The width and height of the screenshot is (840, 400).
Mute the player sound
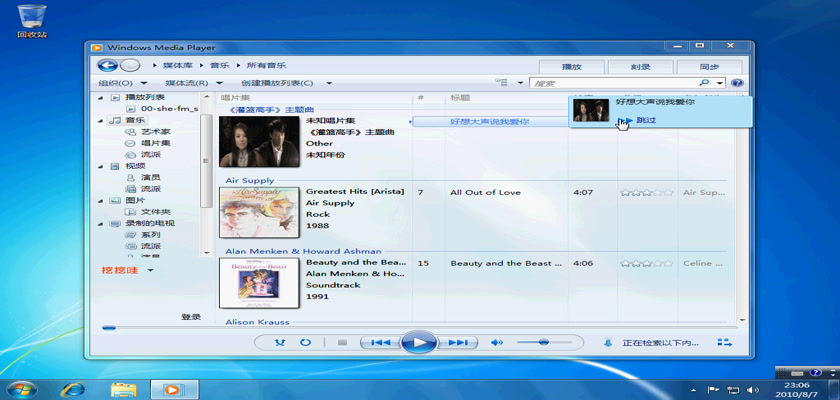coord(496,342)
